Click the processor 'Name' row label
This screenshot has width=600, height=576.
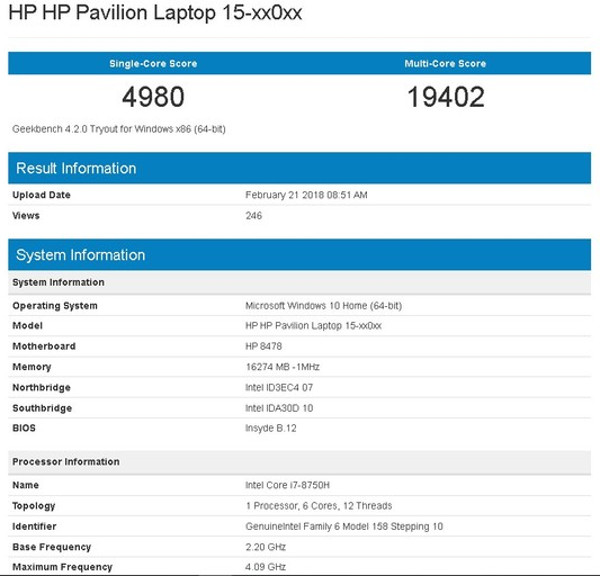point(25,485)
